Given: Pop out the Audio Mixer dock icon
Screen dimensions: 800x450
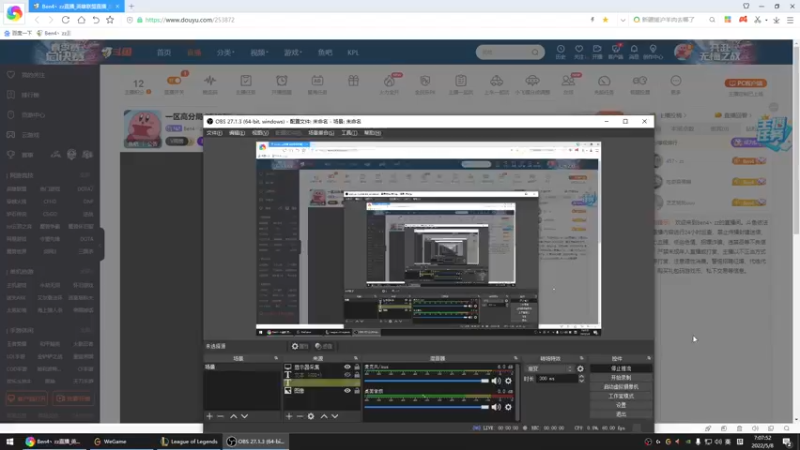Looking at the screenshot, I should pos(516,358).
